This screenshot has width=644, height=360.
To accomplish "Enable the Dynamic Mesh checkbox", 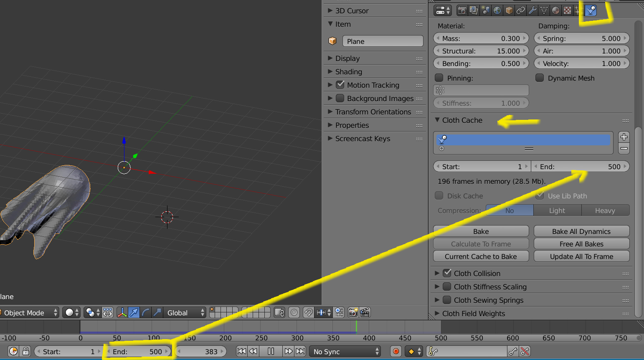I will pos(540,78).
